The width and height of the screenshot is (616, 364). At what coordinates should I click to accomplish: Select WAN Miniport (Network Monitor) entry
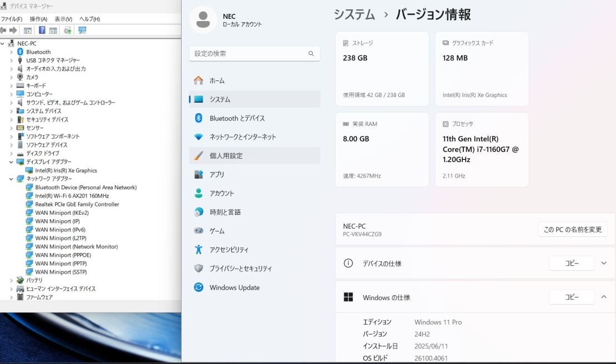76,246
